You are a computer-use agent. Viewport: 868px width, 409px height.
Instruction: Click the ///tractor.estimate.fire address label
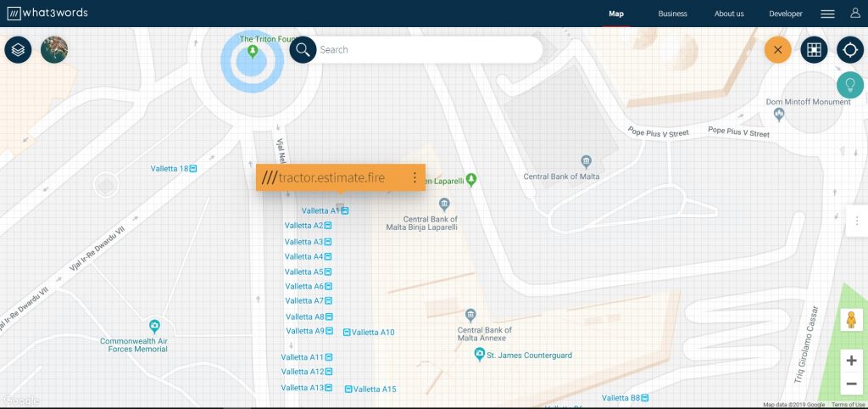pyautogui.click(x=323, y=178)
